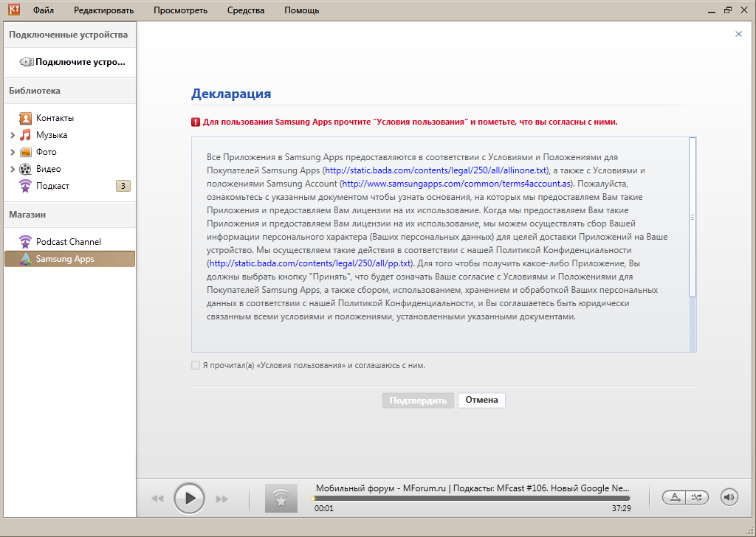The height and width of the screenshot is (537, 756).
Task: Click the Подтвердить button
Action: coord(418,401)
